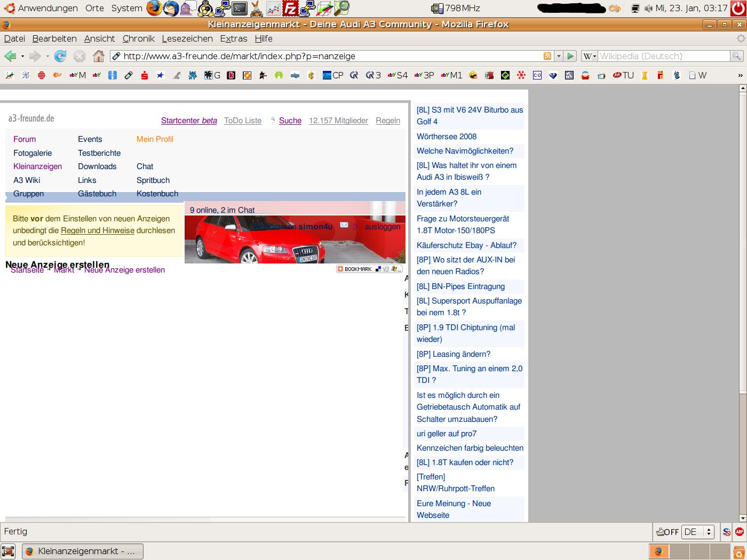Click the CPU frequency 798 MHz monitor
This screenshot has width=747, height=560.
455,8
